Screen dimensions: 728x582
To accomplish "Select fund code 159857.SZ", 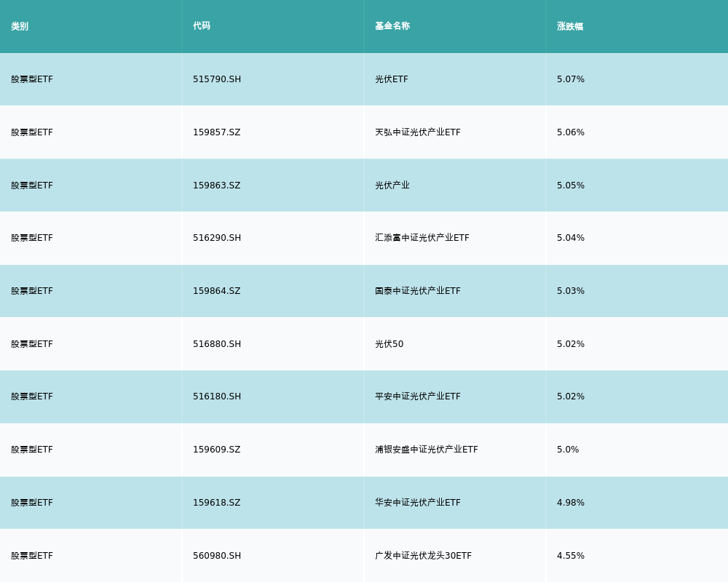I will tap(217, 132).
